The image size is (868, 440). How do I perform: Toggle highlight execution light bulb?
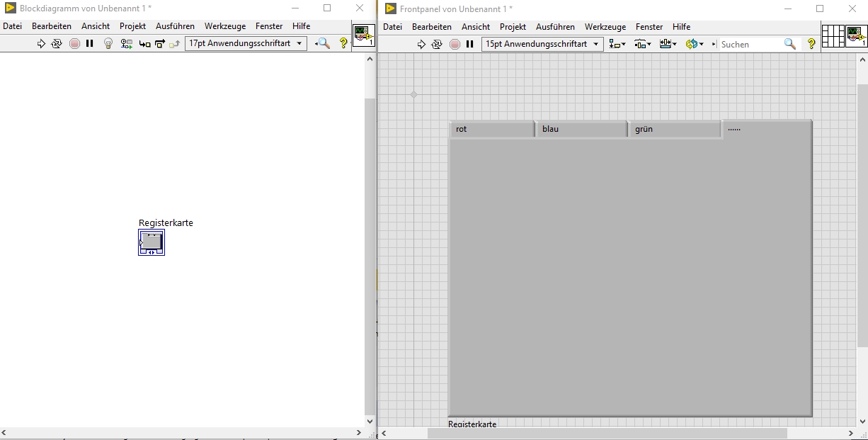click(108, 43)
